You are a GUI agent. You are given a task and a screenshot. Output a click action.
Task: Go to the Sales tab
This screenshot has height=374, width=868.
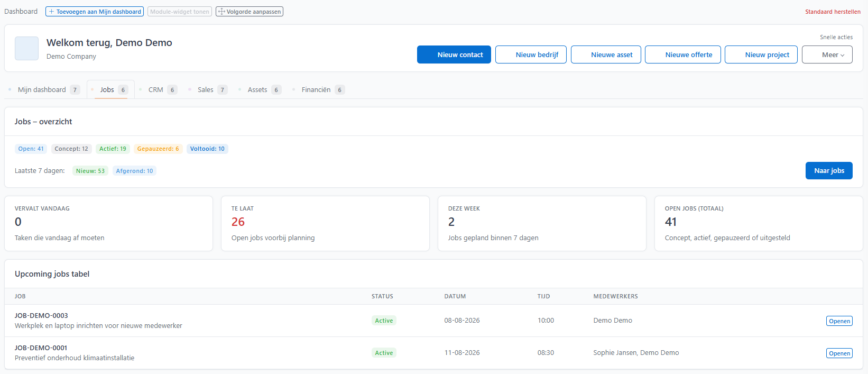pos(208,90)
